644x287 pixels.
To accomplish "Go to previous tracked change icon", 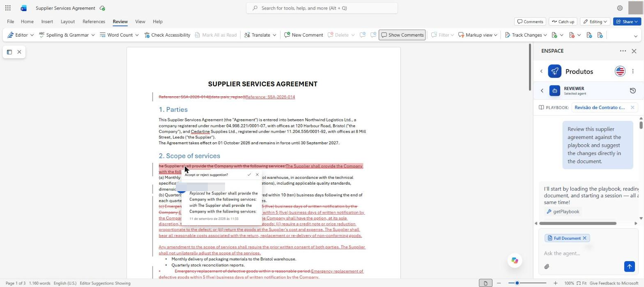I will point(589,35).
